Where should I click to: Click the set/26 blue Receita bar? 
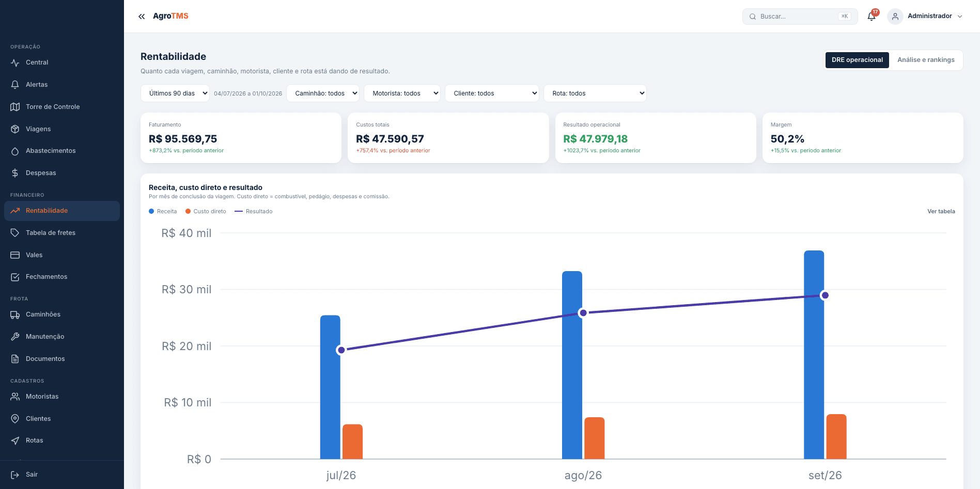tap(814, 355)
